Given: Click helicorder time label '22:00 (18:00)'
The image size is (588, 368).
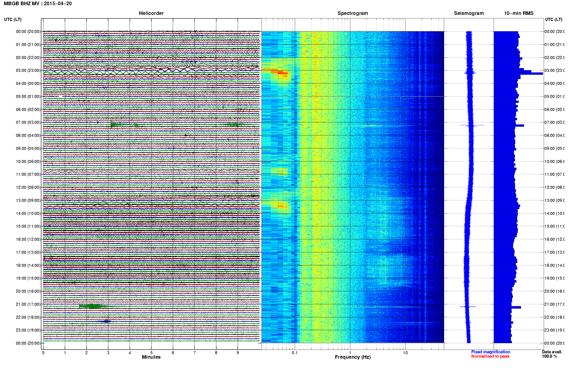Looking at the screenshot, I should click(28, 317).
